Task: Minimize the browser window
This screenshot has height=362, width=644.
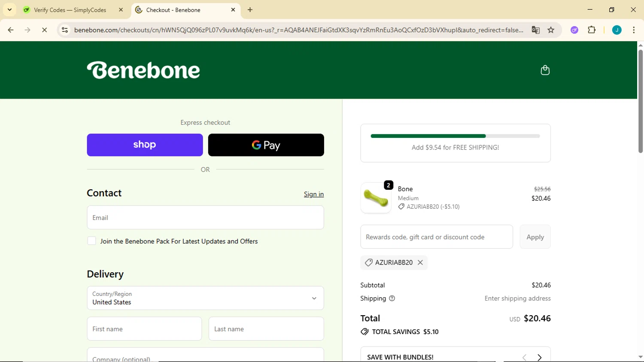Action: [590, 9]
